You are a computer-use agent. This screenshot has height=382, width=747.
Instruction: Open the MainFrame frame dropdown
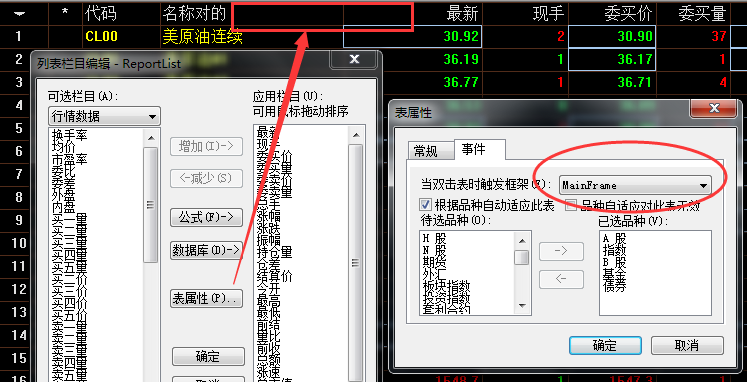pyautogui.click(x=635, y=185)
